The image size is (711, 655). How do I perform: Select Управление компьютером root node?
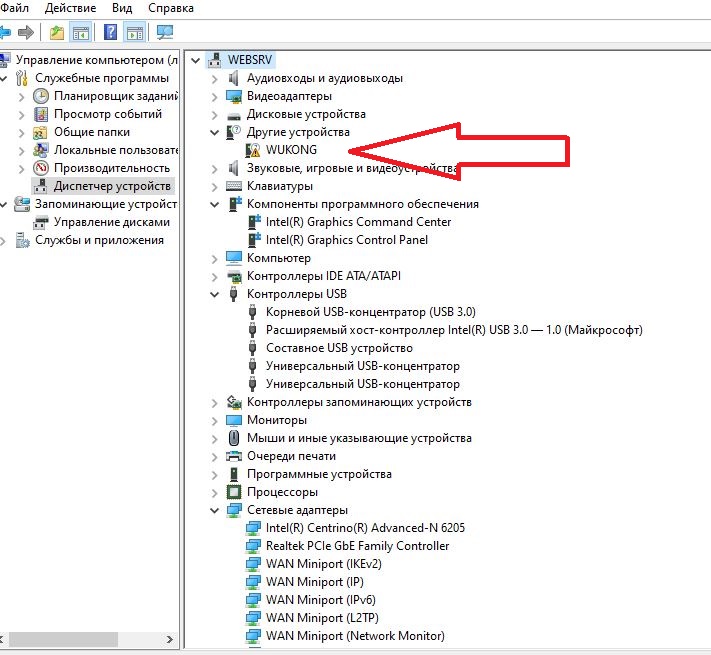point(97,60)
